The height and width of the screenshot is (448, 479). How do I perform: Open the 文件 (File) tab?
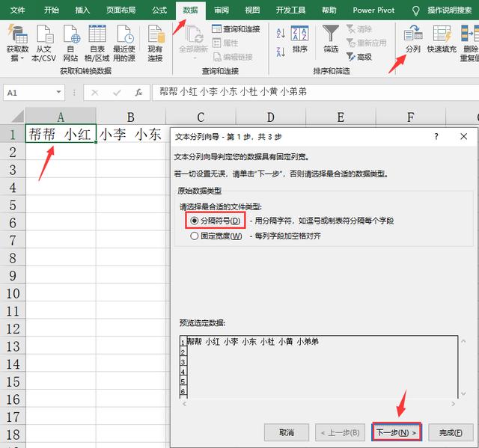(x=17, y=10)
